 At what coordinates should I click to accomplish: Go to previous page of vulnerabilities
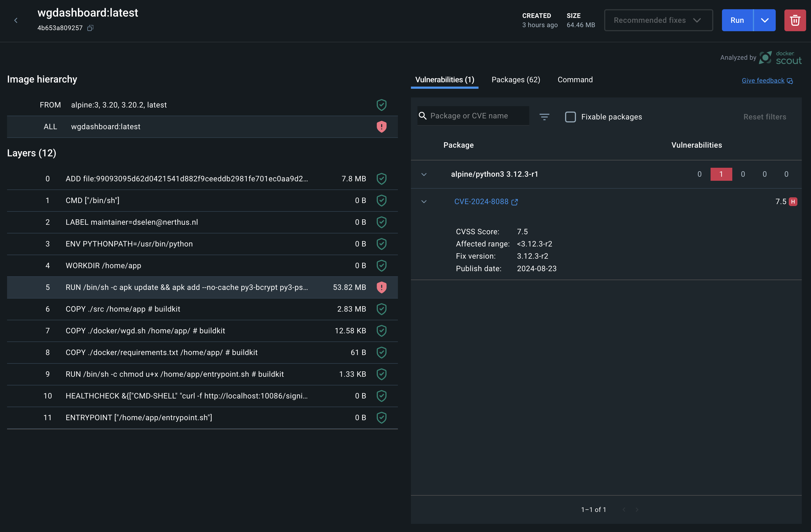624,509
